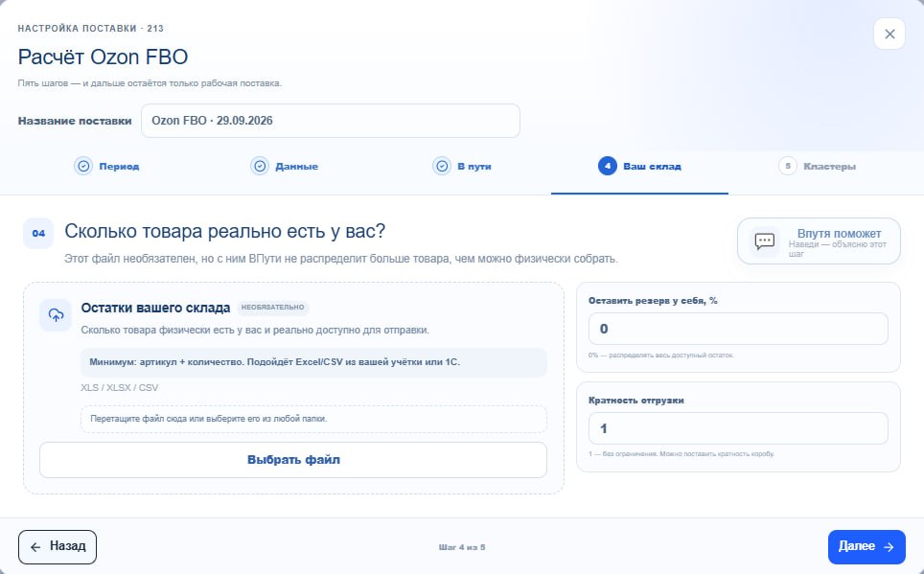Click the НАСТРОЙКА ПОСТАВКИ · 213 label
Image resolution: width=924 pixels, height=574 pixels.
click(91, 29)
